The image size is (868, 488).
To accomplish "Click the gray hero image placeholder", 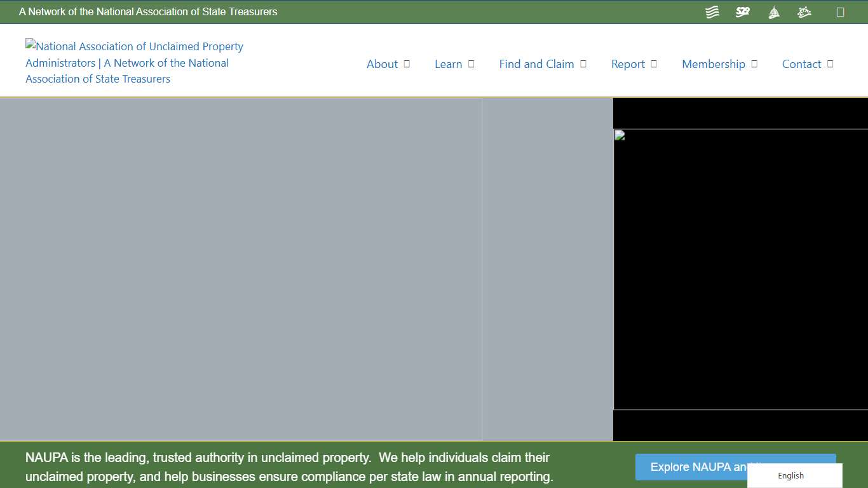I will 254,267.
